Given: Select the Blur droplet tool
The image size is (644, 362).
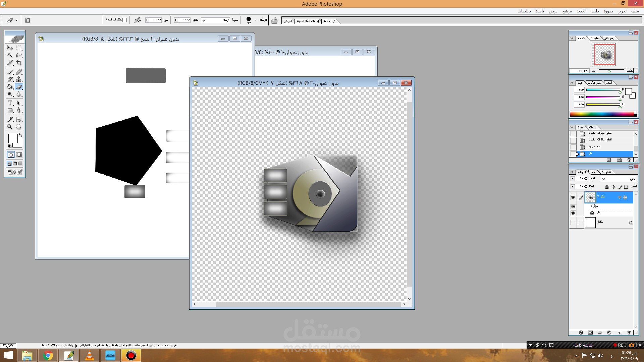Looking at the screenshot, I should [19, 95].
